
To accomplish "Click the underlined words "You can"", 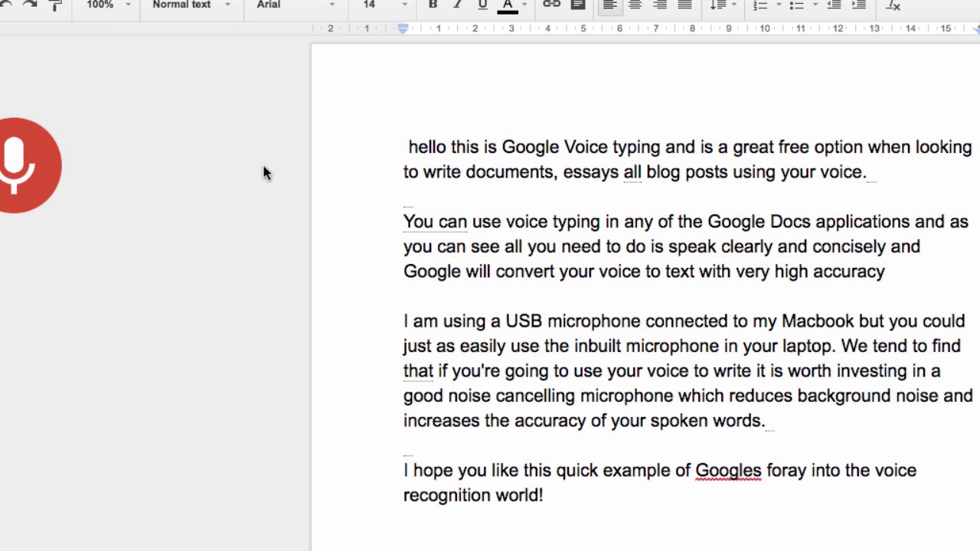I will coord(435,222).
